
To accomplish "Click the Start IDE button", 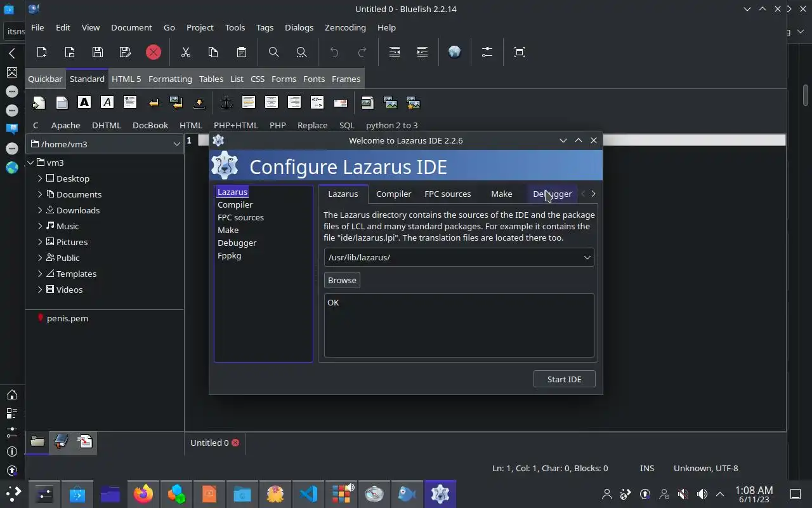I will pyautogui.click(x=564, y=379).
